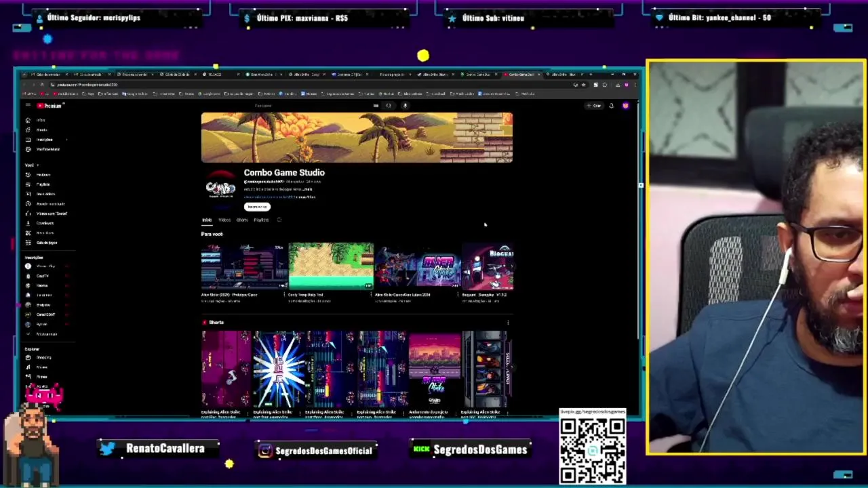
Task: Open the sunset city Alien Strike short
Action: 435,369
